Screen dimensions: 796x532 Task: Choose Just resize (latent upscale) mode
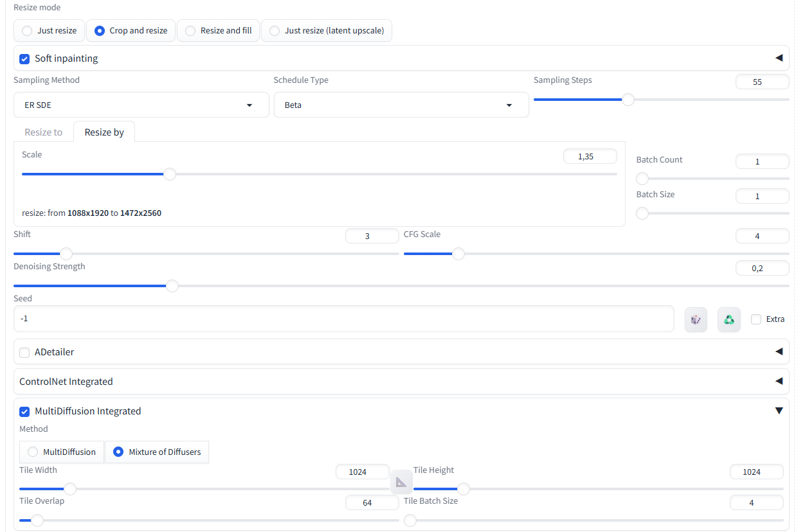[x=327, y=30]
